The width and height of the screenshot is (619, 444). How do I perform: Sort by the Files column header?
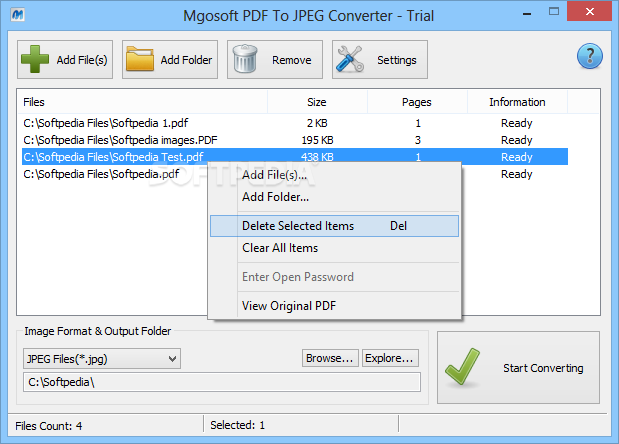(142, 102)
